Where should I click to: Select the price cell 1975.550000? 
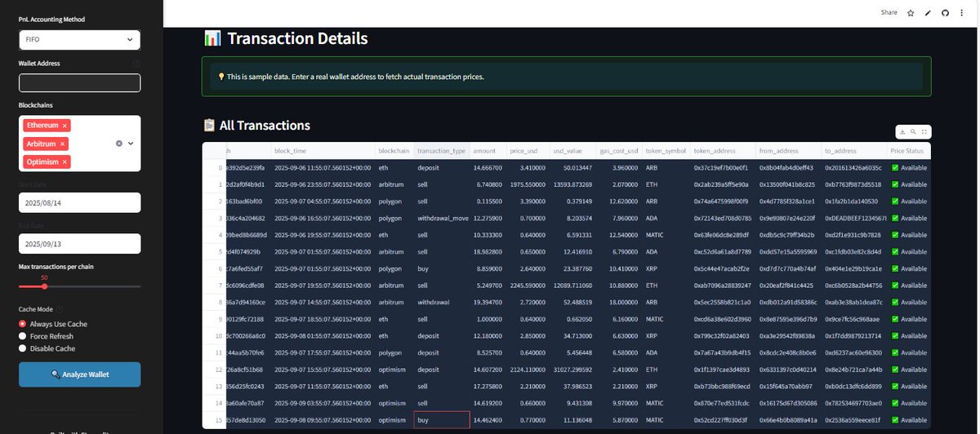[x=528, y=184]
